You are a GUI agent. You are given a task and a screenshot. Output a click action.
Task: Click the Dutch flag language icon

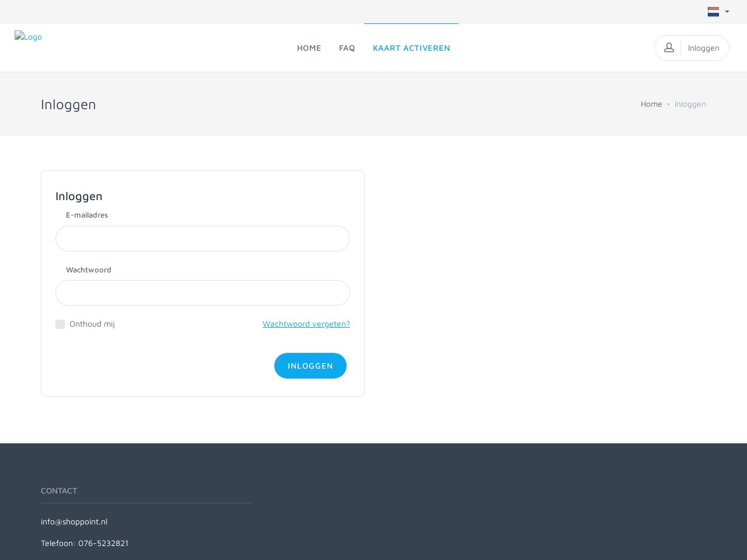click(713, 12)
